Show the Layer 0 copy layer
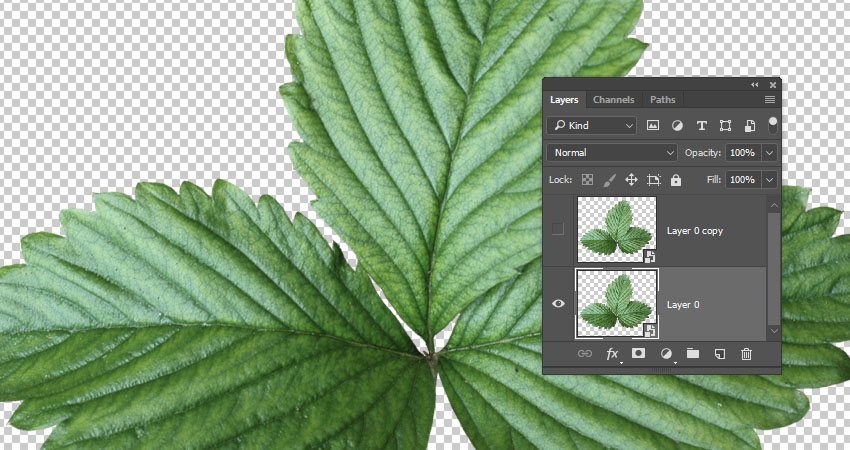The width and height of the screenshot is (850, 450). pos(558,229)
